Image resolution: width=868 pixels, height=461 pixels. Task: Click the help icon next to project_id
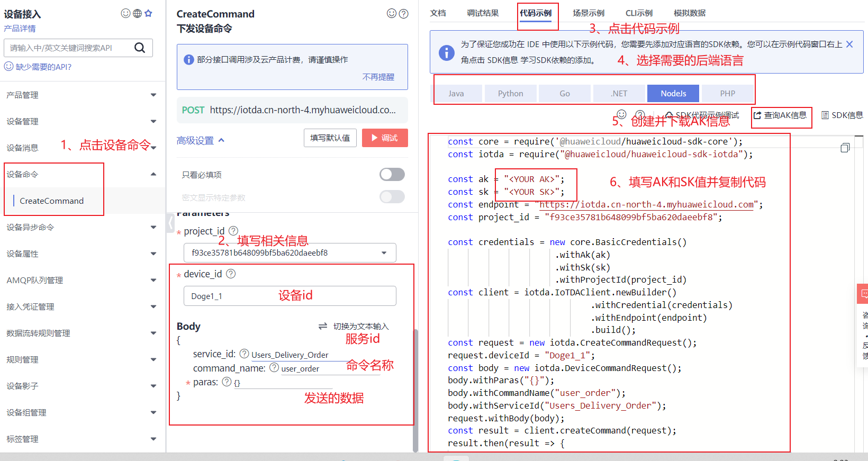click(x=233, y=231)
